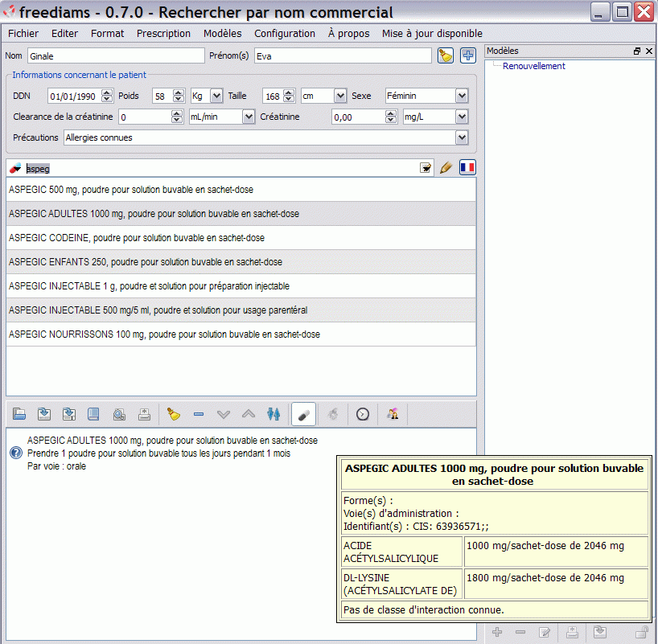Clear the prescription with the broom icon

pos(173,414)
